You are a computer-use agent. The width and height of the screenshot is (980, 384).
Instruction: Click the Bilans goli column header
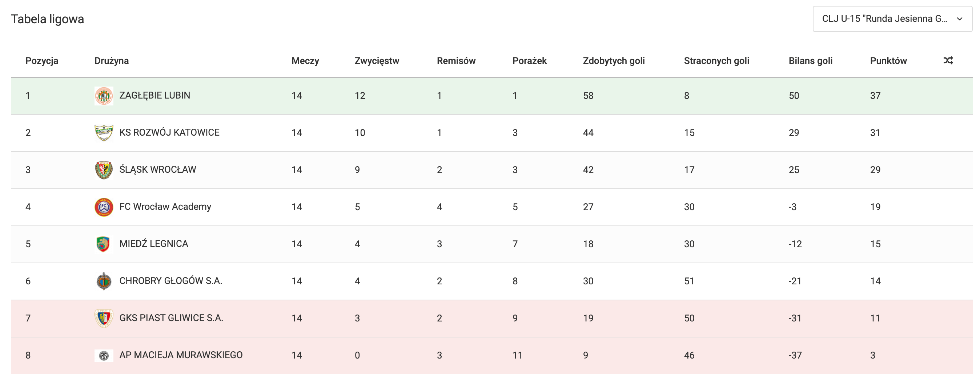tap(810, 61)
